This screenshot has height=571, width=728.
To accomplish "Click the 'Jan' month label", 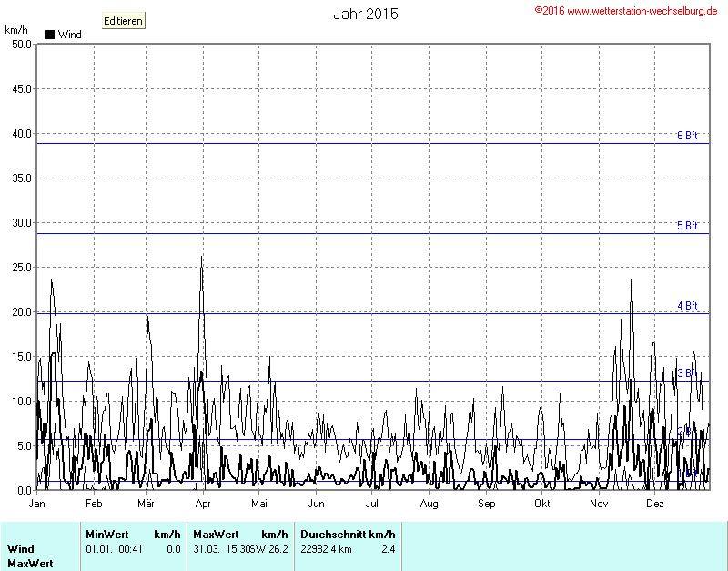I will pyautogui.click(x=37, y=504).
